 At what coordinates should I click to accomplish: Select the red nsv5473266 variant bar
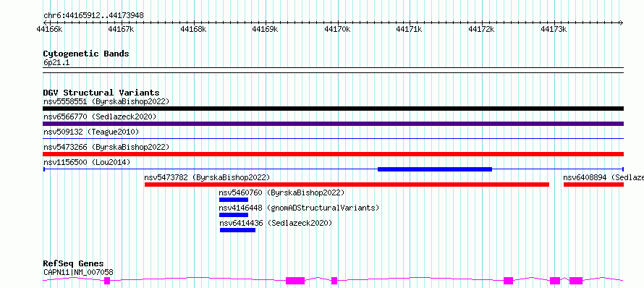(333, 154)
